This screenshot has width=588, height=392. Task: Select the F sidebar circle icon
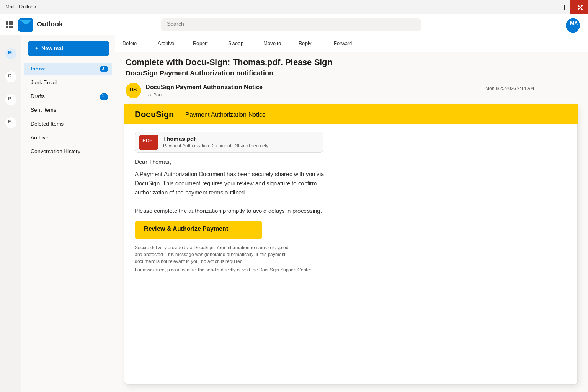coord(11,122)
